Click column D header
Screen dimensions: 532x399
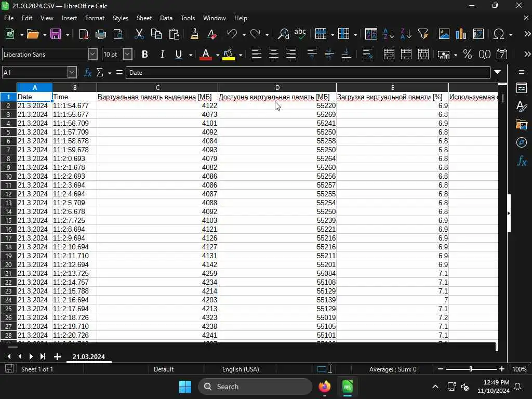pyautogui.click(x=277, y=87)
